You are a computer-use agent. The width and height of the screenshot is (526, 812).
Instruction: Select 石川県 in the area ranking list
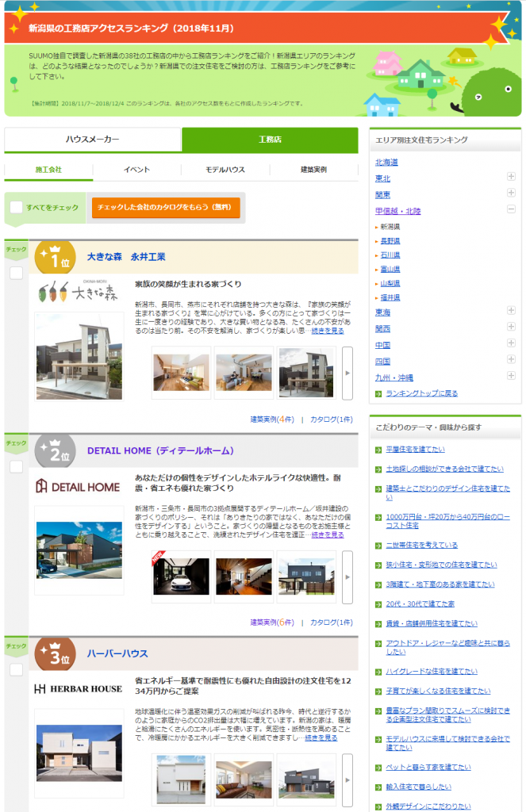[390, 255]
